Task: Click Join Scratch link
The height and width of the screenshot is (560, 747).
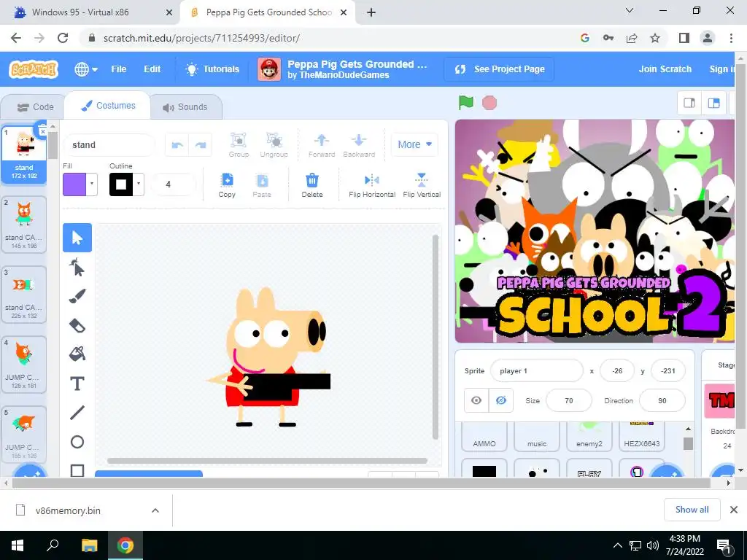Action: tap(665, 69)
